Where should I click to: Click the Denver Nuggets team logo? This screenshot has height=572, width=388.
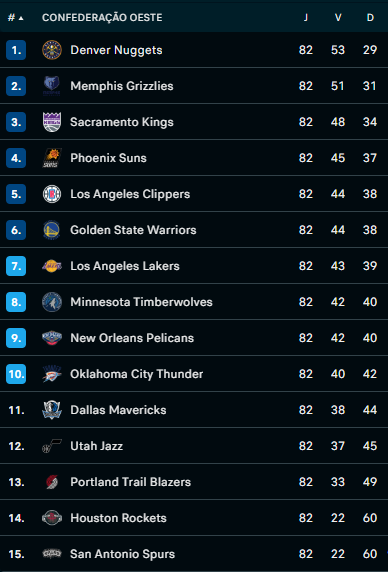click(52, 50)
